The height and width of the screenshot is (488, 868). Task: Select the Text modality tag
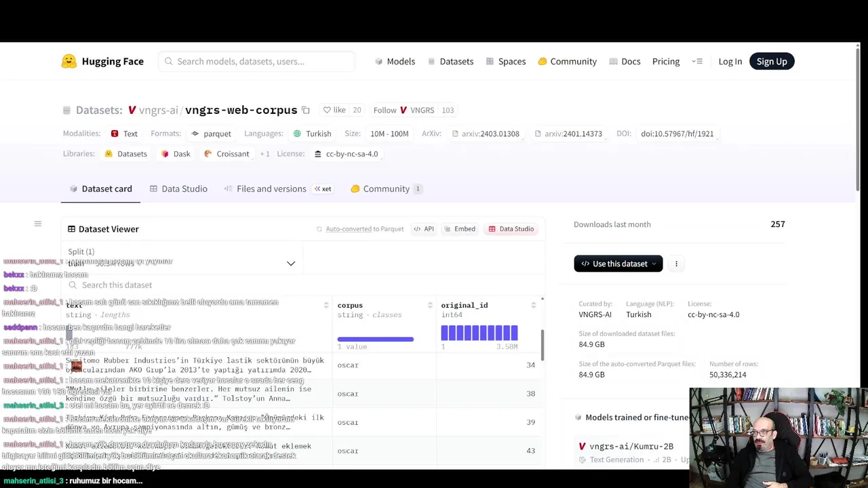pyautogui.click(x=125, y=134)
